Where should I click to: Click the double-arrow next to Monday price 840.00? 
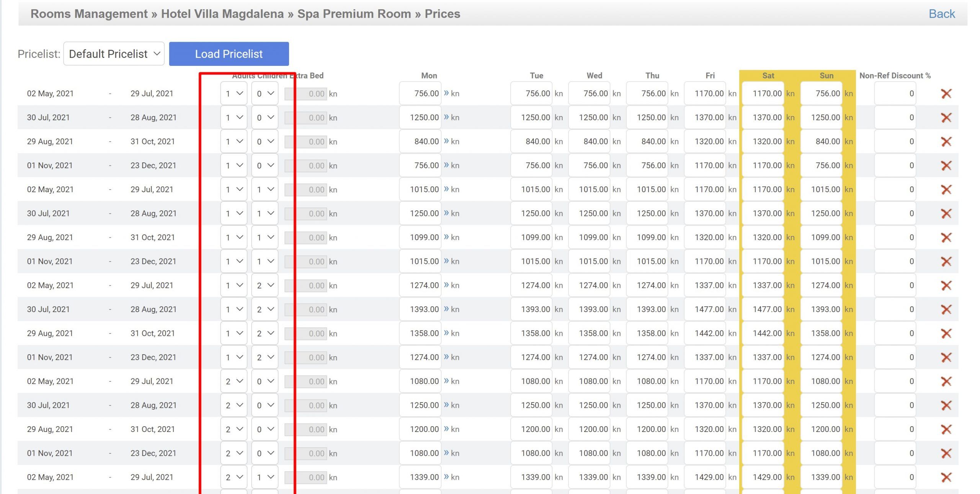[446, 141]
